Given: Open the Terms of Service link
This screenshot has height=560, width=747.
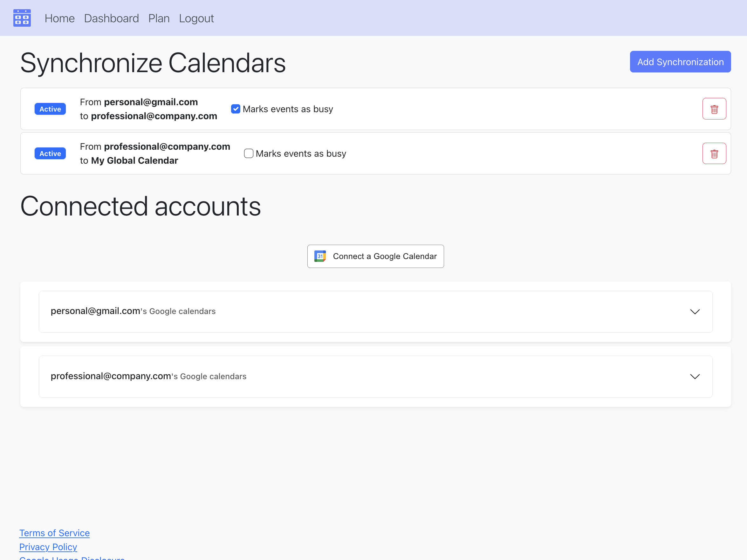Looking at the screenshot, I should [x=54, y=533].
